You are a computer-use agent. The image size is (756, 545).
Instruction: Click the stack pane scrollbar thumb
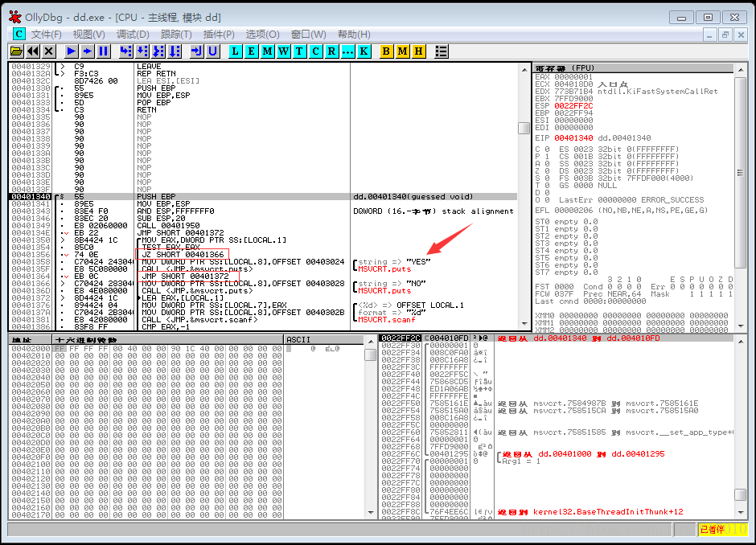[740, 495]
